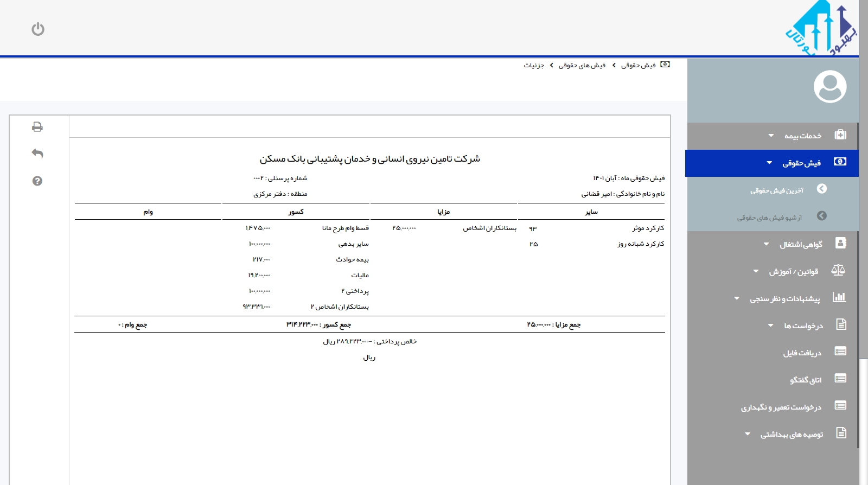Click the power logout icon

click(x=38, y=29)
